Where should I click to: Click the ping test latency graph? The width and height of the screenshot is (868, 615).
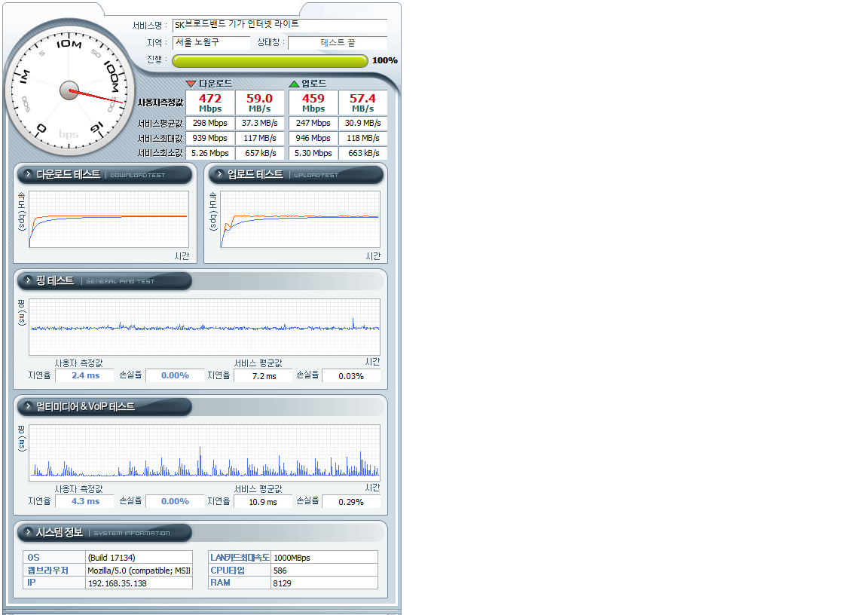pyautogui.click(x=204, y=327)
